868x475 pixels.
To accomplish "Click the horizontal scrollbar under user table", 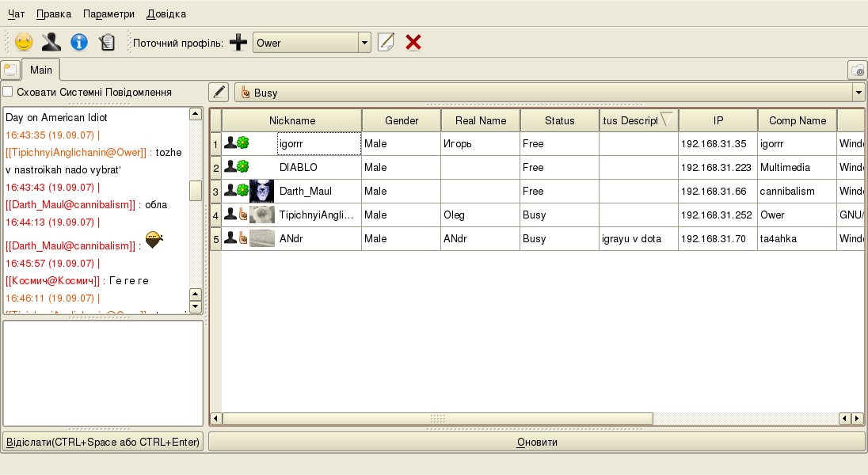I will point(437,418).
